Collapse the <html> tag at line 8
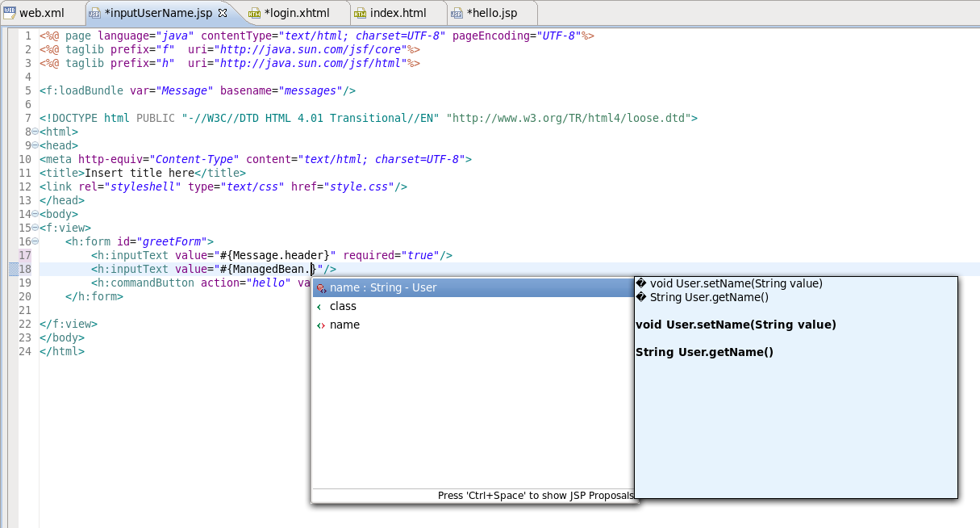The image size is (980, 528). pos(35,132)
